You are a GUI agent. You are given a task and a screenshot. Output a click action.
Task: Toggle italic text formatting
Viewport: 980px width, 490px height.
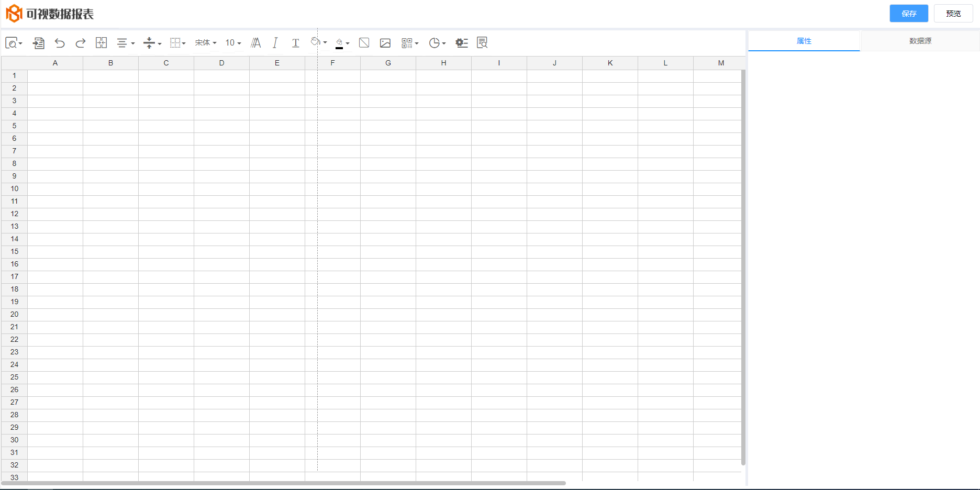tap(275, 43)
